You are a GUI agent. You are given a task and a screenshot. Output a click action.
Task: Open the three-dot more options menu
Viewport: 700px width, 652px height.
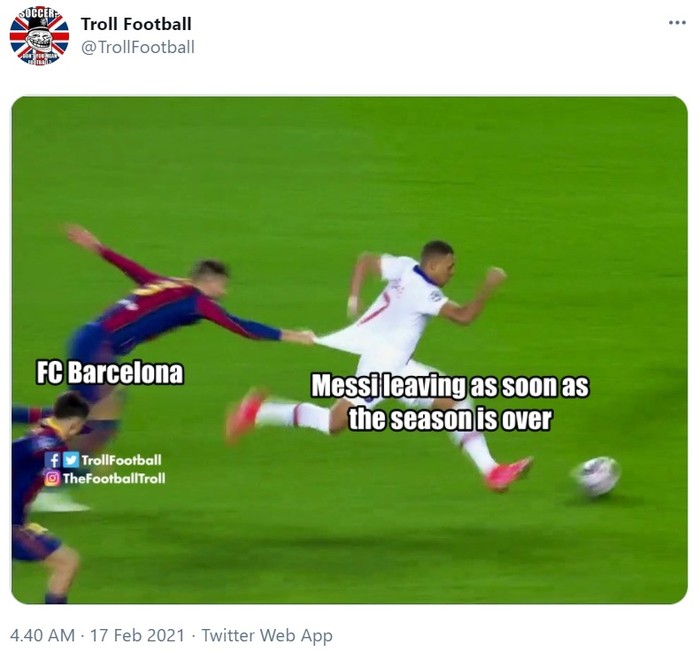pos(677,22)
